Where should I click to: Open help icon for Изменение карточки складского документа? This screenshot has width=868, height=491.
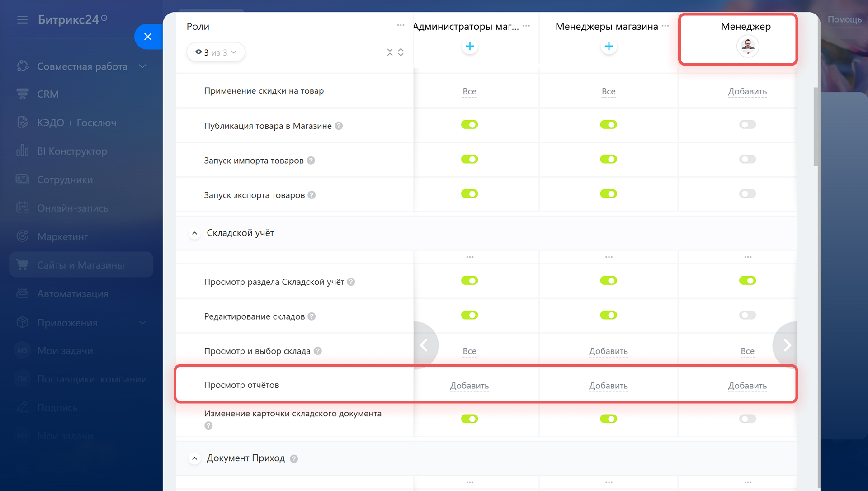pyautogui.click(x=208, y=425)
